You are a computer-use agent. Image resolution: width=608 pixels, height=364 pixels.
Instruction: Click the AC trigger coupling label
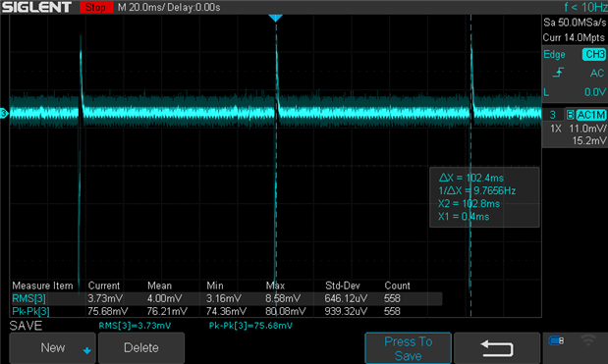(597, 73)
